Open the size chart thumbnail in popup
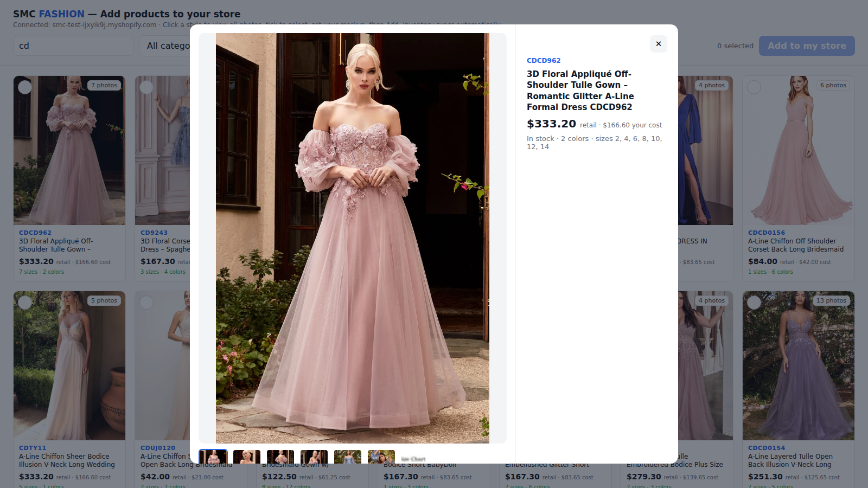 (x=414, y=458)
